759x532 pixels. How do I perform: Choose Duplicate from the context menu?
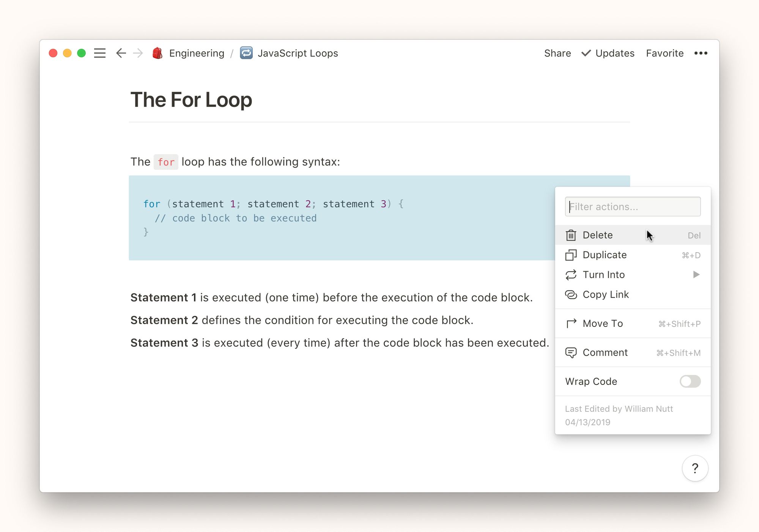[x=633, y=255]
